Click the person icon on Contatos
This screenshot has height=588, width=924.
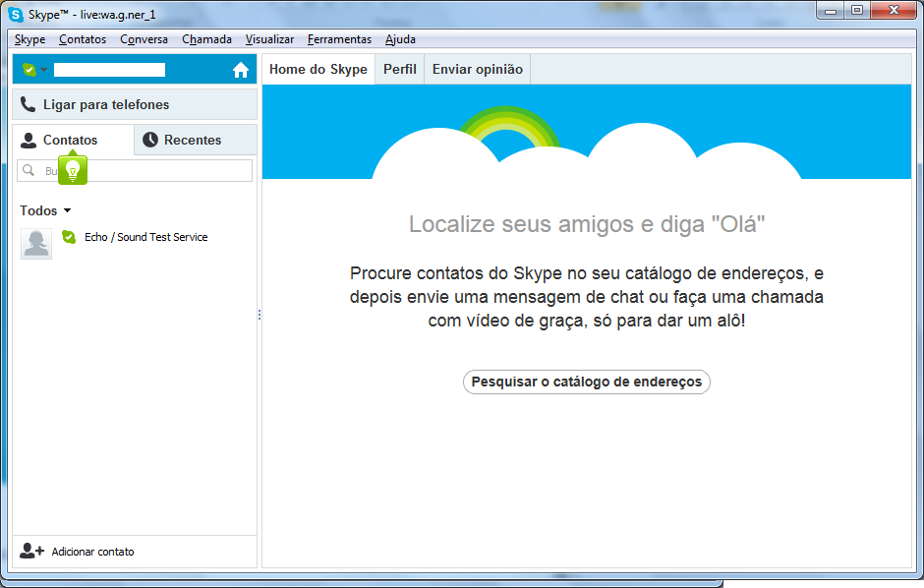pyautogui.click(x=28, y=141)
